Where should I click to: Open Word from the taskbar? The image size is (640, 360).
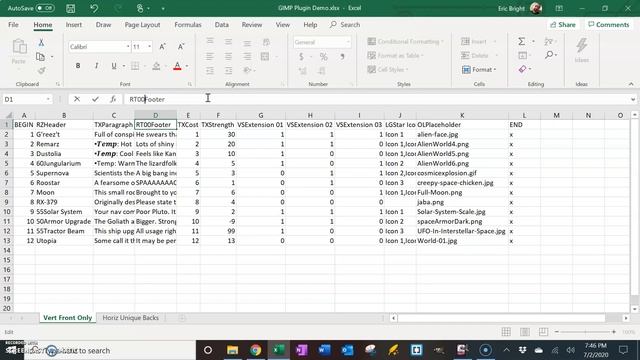coord(324,350)
